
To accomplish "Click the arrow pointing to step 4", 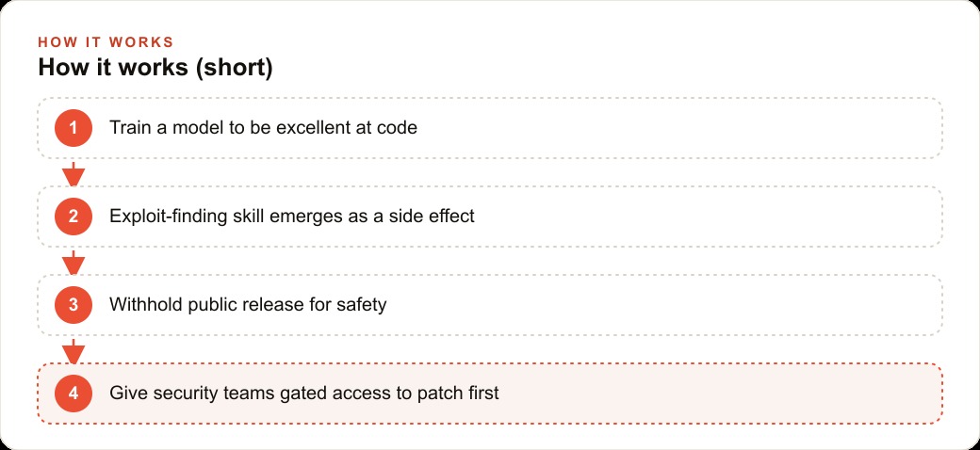I will (x=73, y=351).
